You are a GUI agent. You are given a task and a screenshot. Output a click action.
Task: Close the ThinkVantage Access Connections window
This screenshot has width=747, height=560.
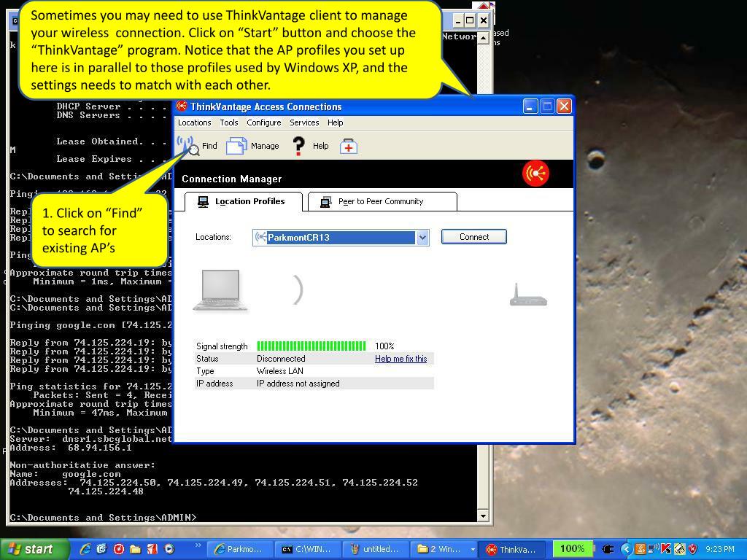(x=564, y=106)
